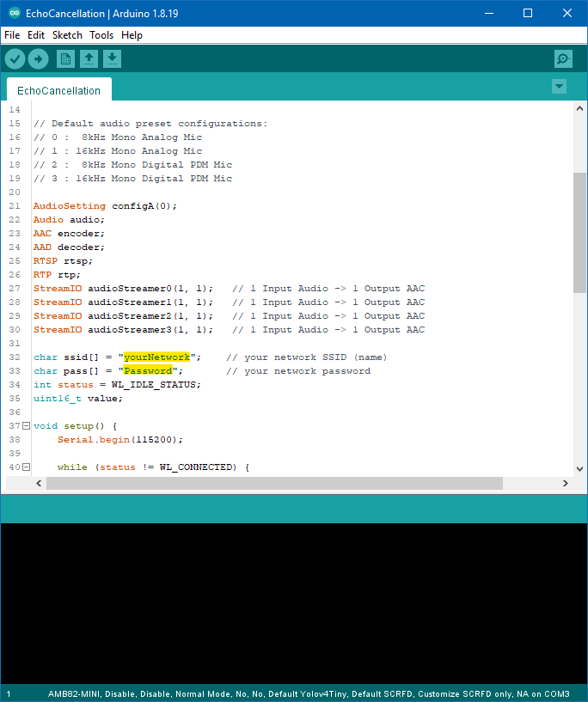Collapse the while loop fold marker
The width and height of the screenshot is (588, 702).
[x=26, y=467]
